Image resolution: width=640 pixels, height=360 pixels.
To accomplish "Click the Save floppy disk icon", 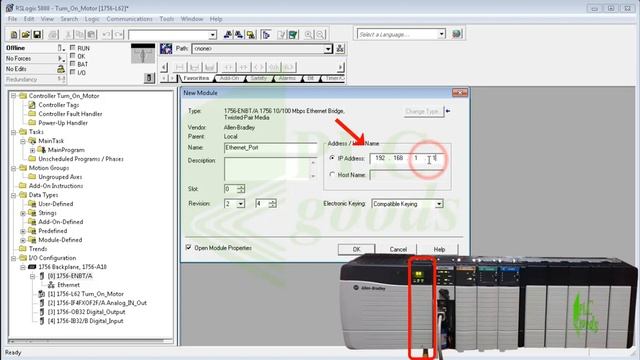I will click(x=37, y=35).
